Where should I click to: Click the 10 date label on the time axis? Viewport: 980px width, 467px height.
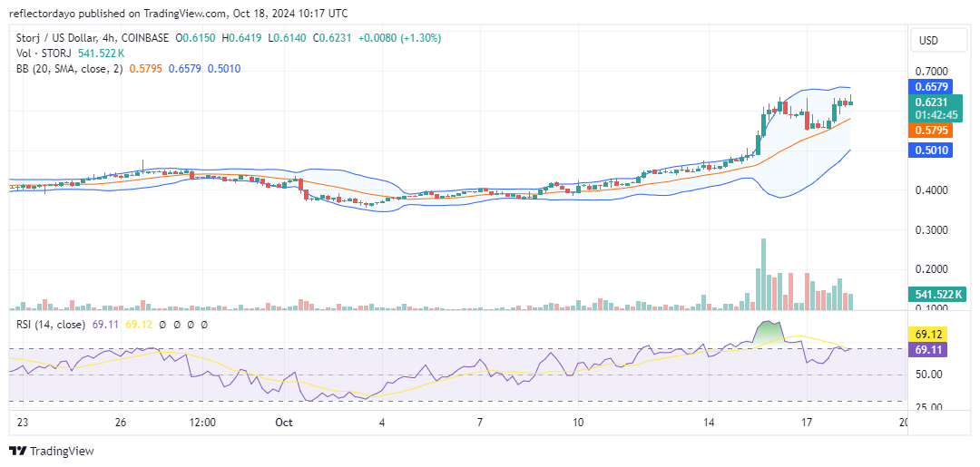pos(578,423)
